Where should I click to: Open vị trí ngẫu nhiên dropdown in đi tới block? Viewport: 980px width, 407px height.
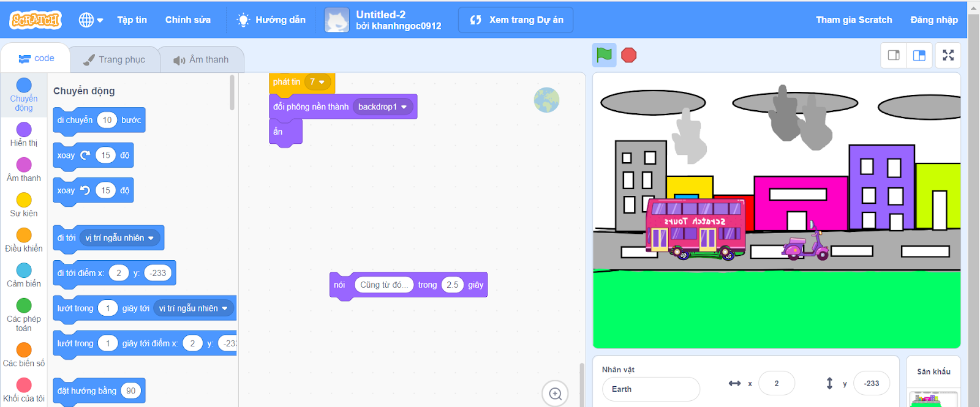pyautogui.click(x=120, y=238)
